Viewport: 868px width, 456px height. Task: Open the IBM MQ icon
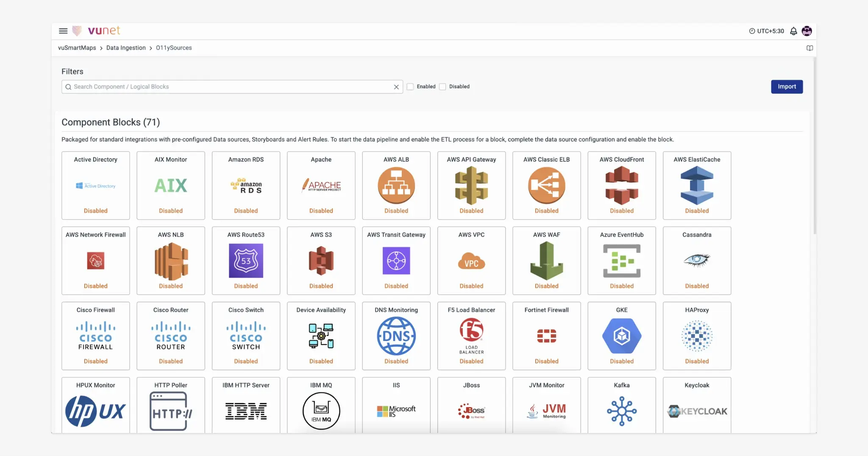[x=321, y=411]
